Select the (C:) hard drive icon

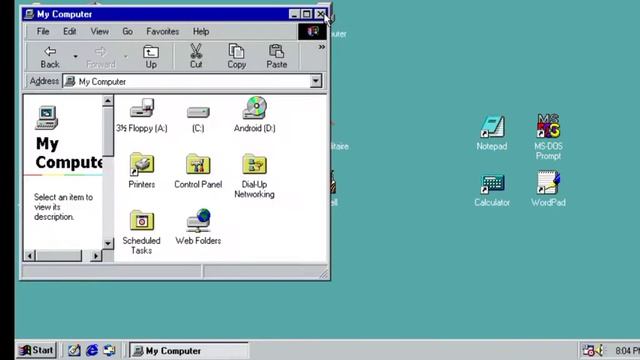click(198, 118)
